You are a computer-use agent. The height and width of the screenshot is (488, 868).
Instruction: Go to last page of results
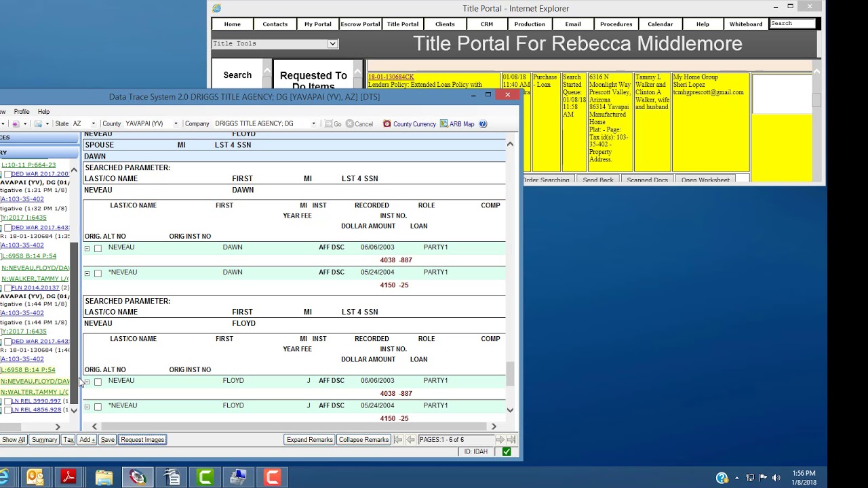click(x=511, y=440)
